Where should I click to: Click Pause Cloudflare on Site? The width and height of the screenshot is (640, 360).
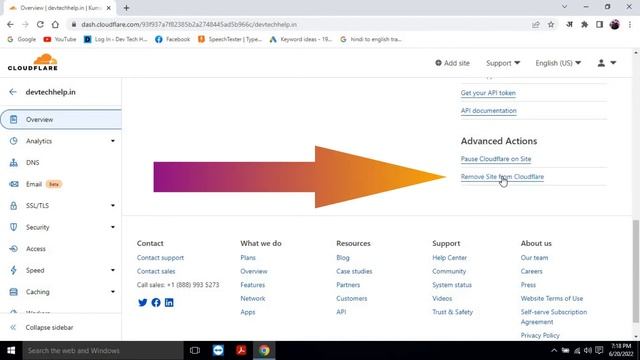point(496,159)
